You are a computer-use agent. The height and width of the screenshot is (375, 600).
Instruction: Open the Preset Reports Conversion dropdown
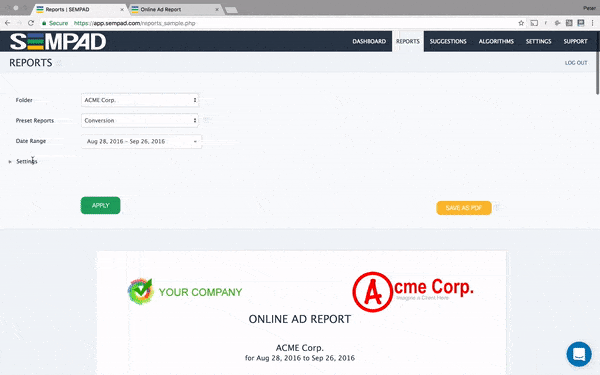click(x=140, y=120)
